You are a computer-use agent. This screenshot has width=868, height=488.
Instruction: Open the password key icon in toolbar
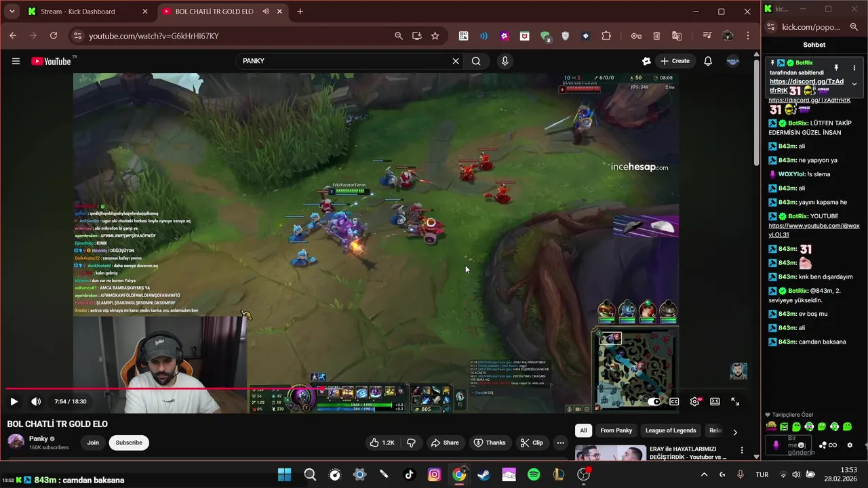click(636, 36)
